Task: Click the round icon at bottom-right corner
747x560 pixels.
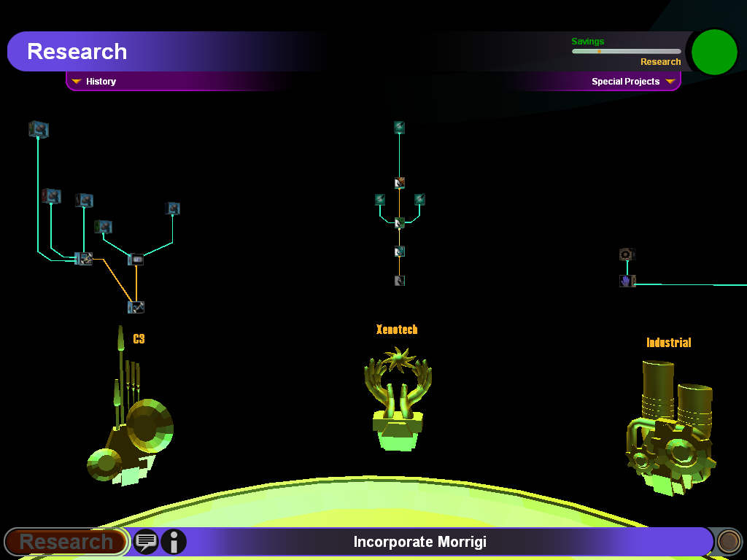Action: pyautogui.click(x=728, y=541)
